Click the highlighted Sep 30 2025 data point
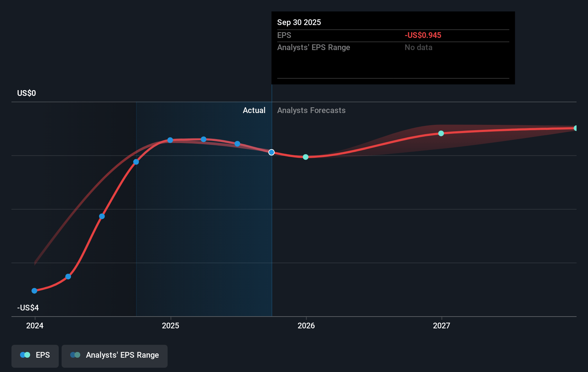The image size is (588, 372). click(271, 152)
